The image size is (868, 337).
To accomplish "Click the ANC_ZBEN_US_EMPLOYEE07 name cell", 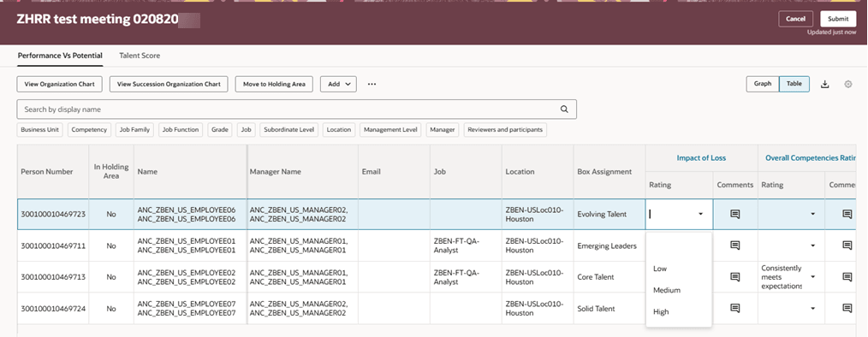I will click(x=190, y=308).
